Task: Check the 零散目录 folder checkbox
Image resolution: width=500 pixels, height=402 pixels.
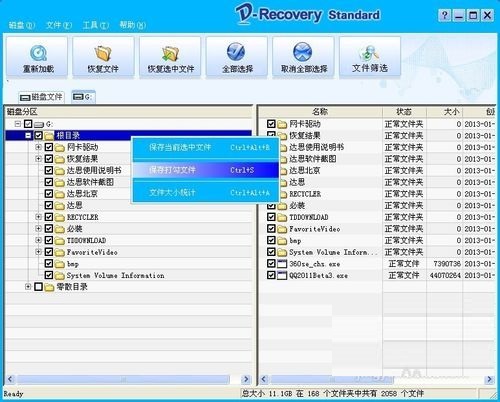Action: pyautogui.click(x=38, y=287)
